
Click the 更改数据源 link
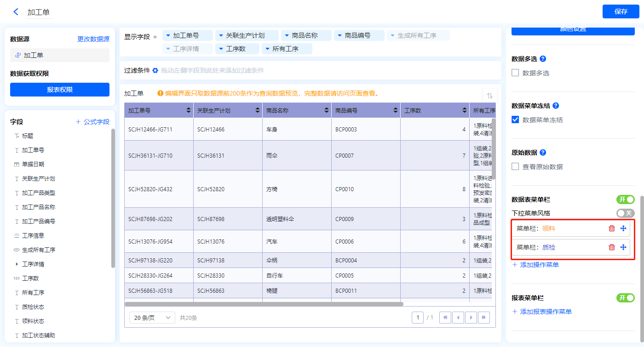coord(93,39)
